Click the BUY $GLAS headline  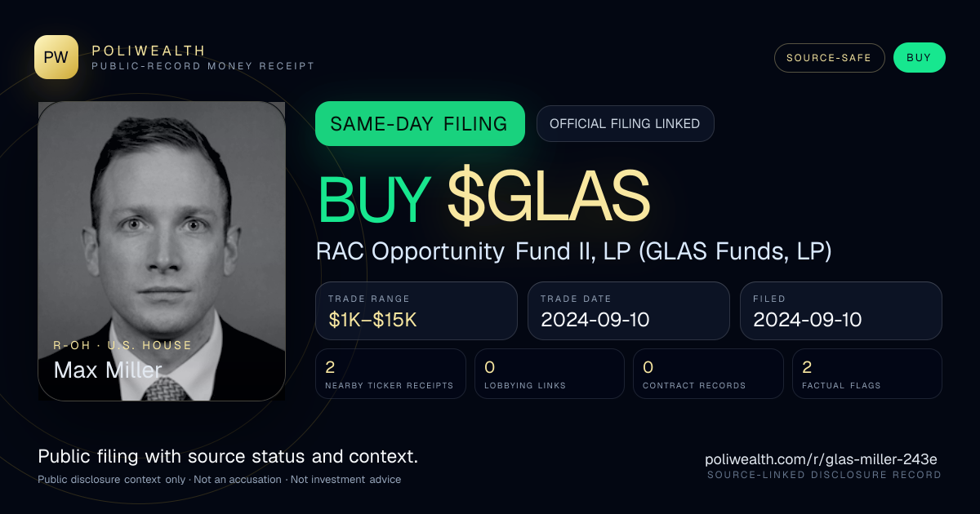tap(483, 198)
